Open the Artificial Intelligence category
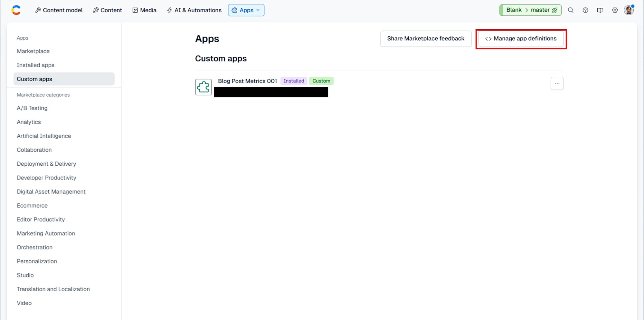Viewport: 644px width, 320px height. point(44,136)
